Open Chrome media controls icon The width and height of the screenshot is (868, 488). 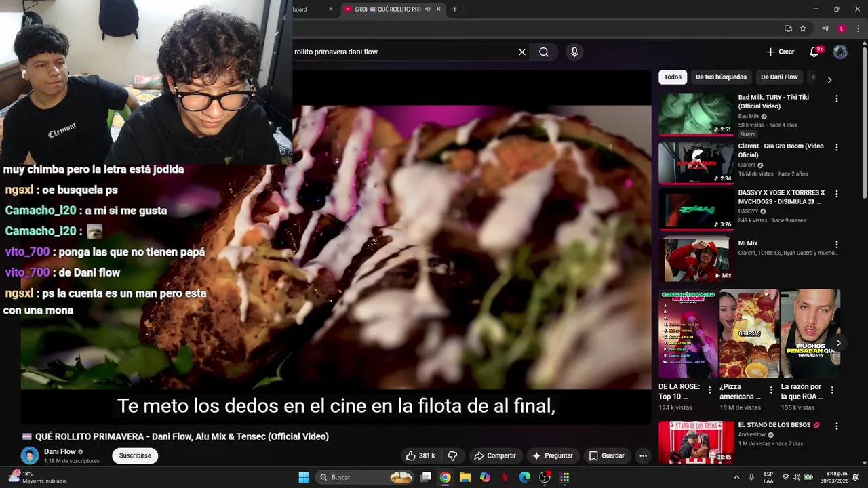coord(825,28)
